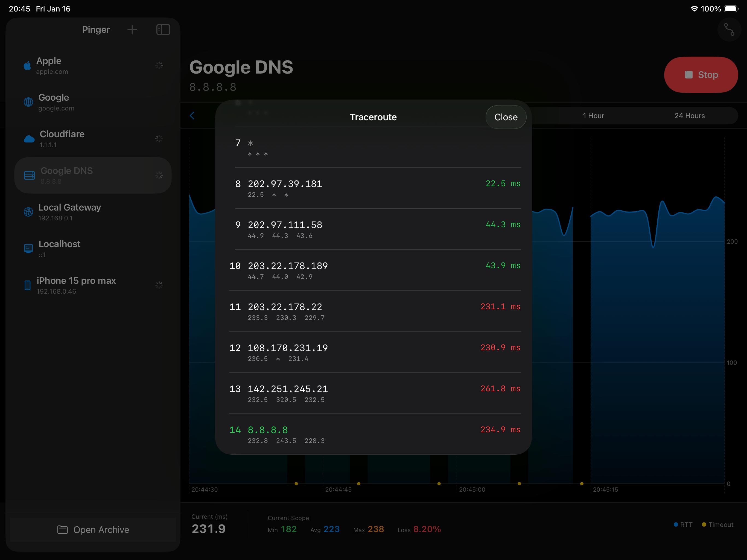
Task: Click the 20:44:30 time axis label
Action: pos(204,490)
